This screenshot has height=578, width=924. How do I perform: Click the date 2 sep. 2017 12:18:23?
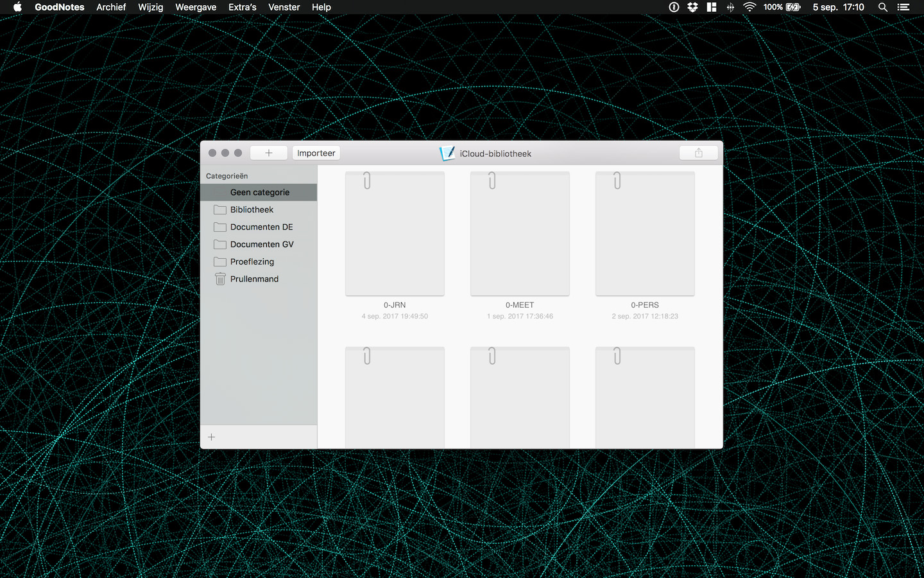[x=645, y=316]
